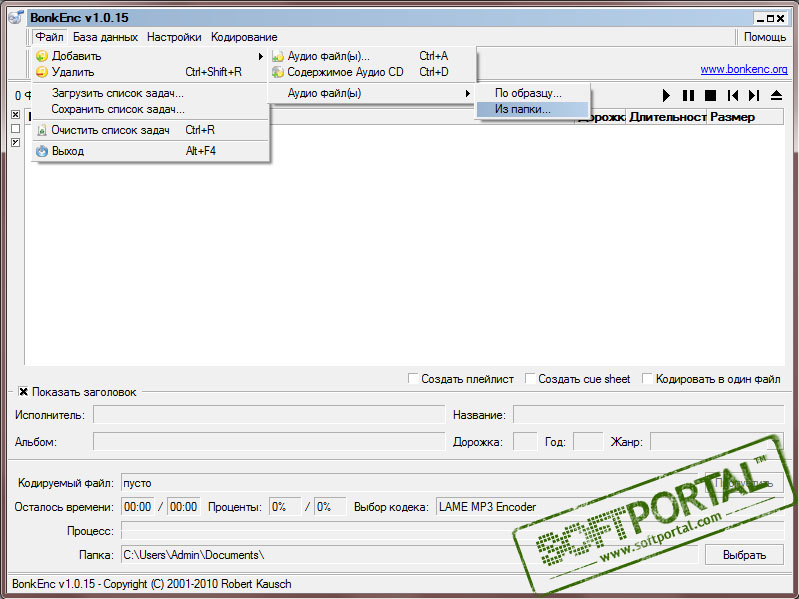Viewport: 799px width, 599px height.
Task: Click the Папка output path field
Action: pos(409,555)
